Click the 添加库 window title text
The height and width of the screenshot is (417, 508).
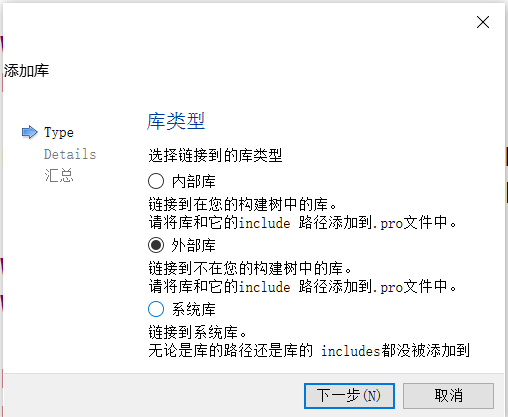[26, 71]
